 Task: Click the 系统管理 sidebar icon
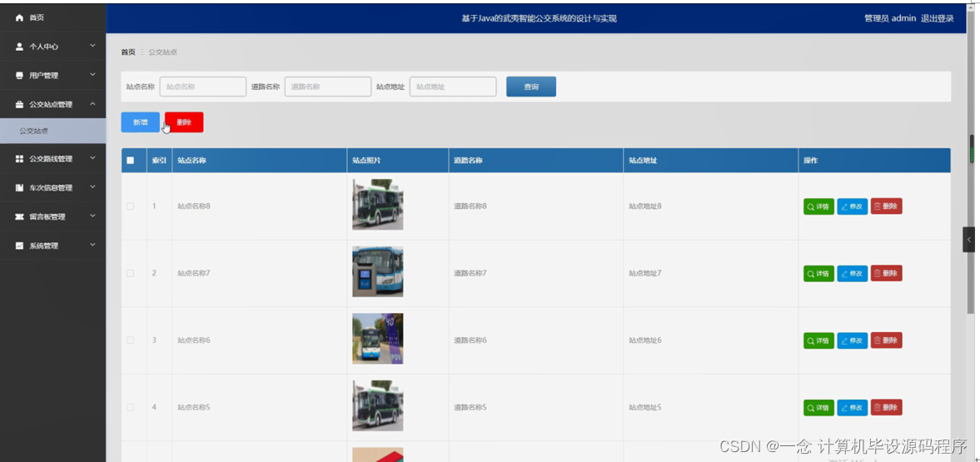tap(19, 246)
